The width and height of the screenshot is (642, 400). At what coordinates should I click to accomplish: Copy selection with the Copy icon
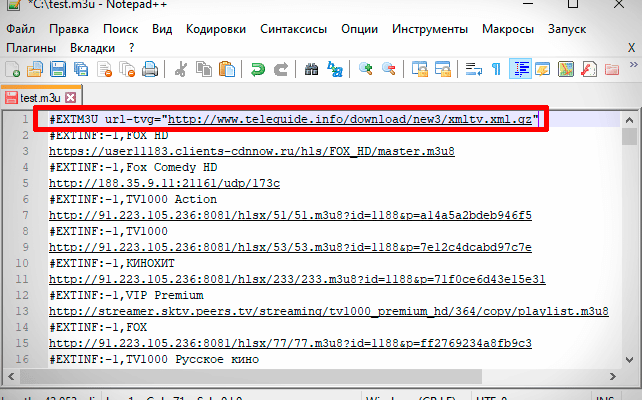click(203, 69)
